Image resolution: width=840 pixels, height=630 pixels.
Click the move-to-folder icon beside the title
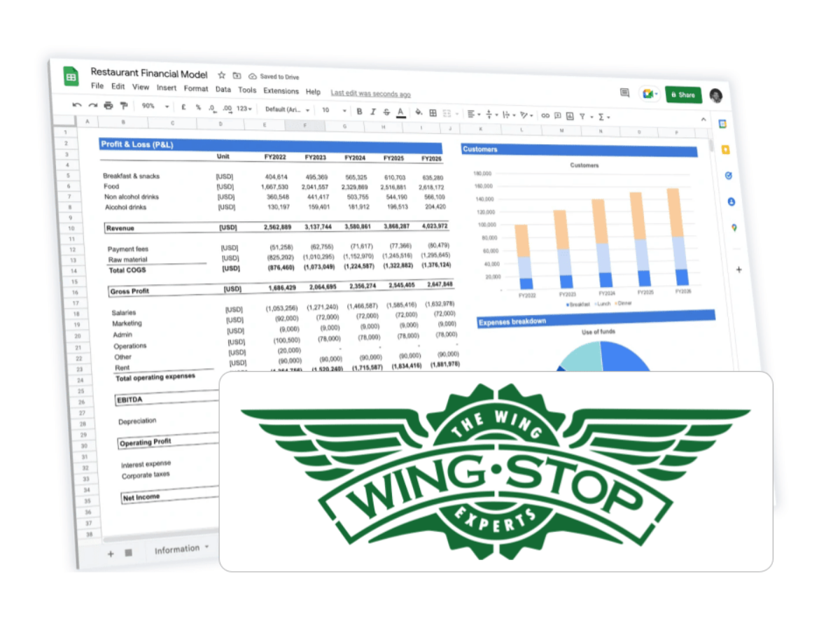237,76
